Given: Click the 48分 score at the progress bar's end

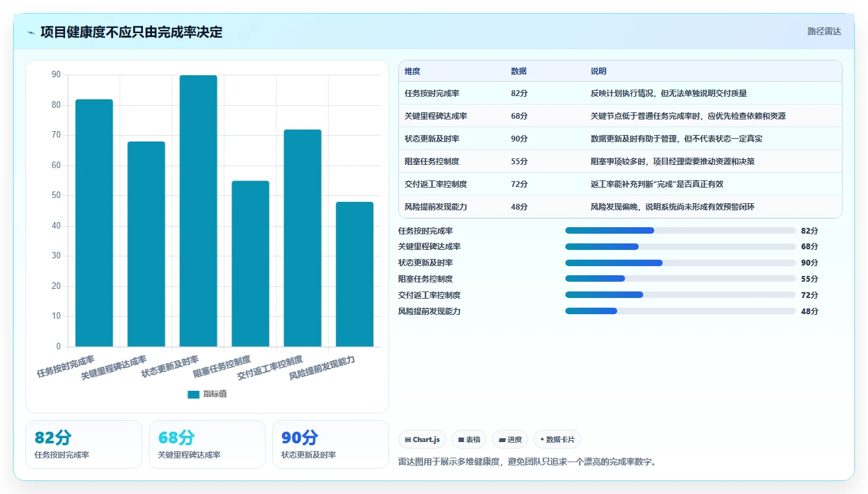Looking at the screenshot, I should 810,311.
